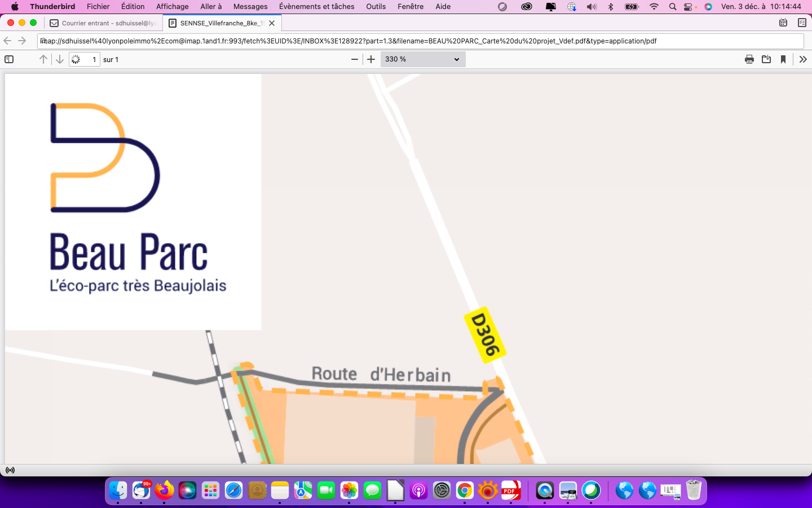The width and height of the screenshot is (812, 508).
Task: Open Évènements et tâches menu
Action: pos(316,7)
